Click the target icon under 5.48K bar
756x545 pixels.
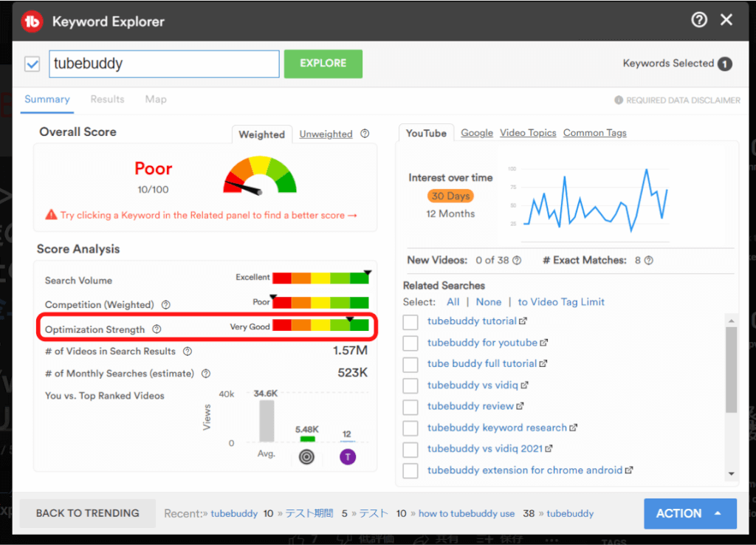click(306, 456)
